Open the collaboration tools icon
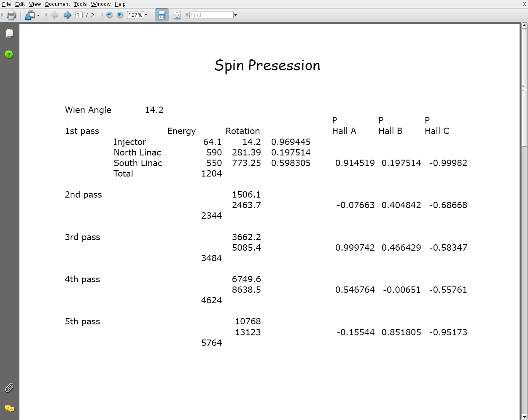This screenshot has height=420, width=528. point(30,15)
